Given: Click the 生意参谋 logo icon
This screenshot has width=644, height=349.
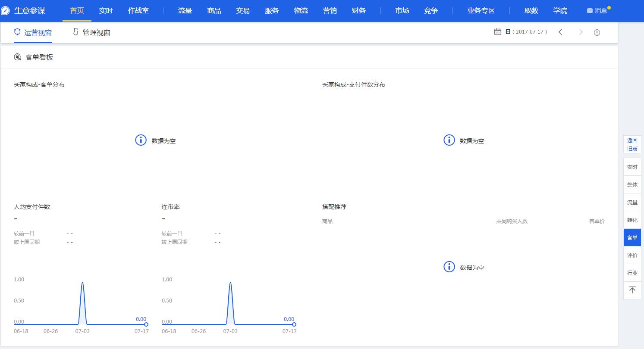Looking at the screenshot, I should (6, 10).
